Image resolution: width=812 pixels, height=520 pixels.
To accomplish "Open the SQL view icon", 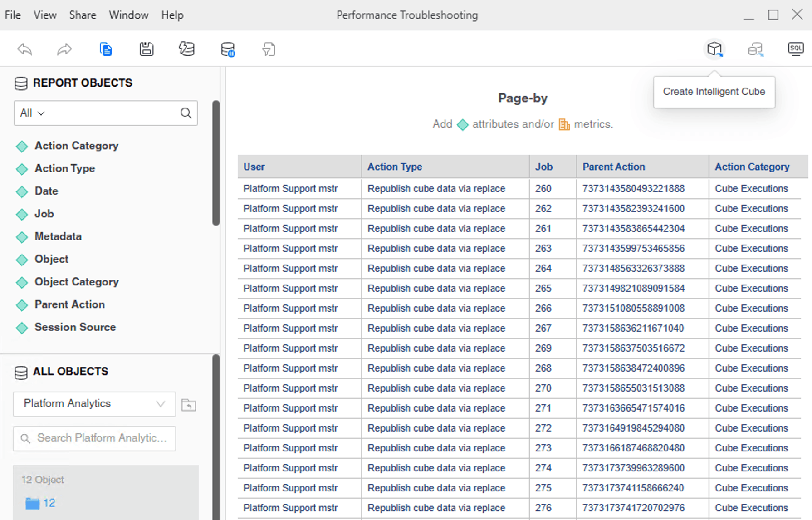I will point(795,49).
